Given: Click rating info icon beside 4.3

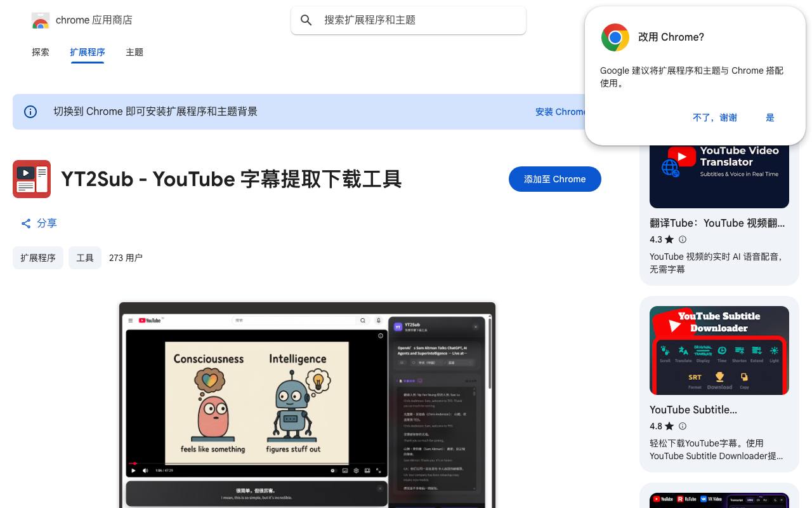Looking at the screenshot, I should coord(683,239).
